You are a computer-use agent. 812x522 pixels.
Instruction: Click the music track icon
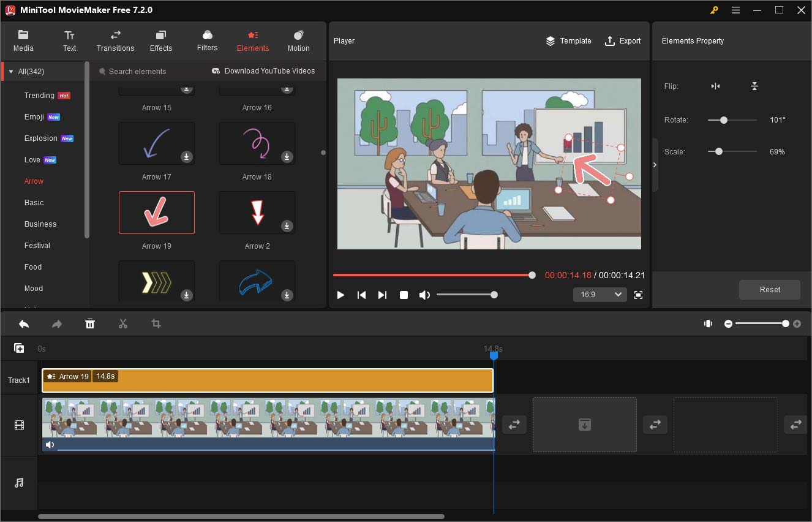pyautogui.click(x=19, y=483)
